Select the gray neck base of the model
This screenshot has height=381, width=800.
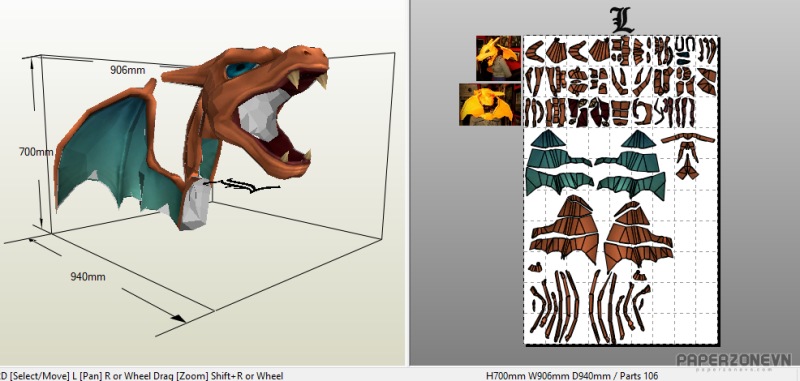(x=196, y=205)
